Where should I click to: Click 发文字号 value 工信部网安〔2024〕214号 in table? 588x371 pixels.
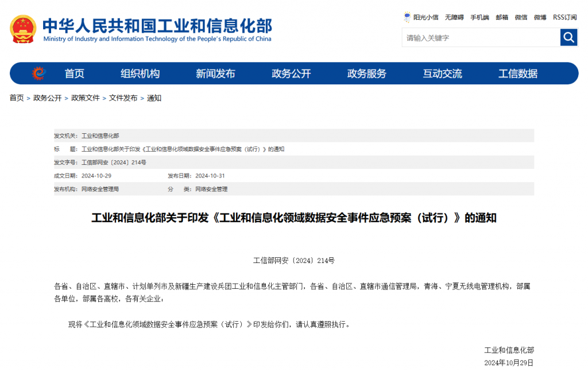[114, 163]
